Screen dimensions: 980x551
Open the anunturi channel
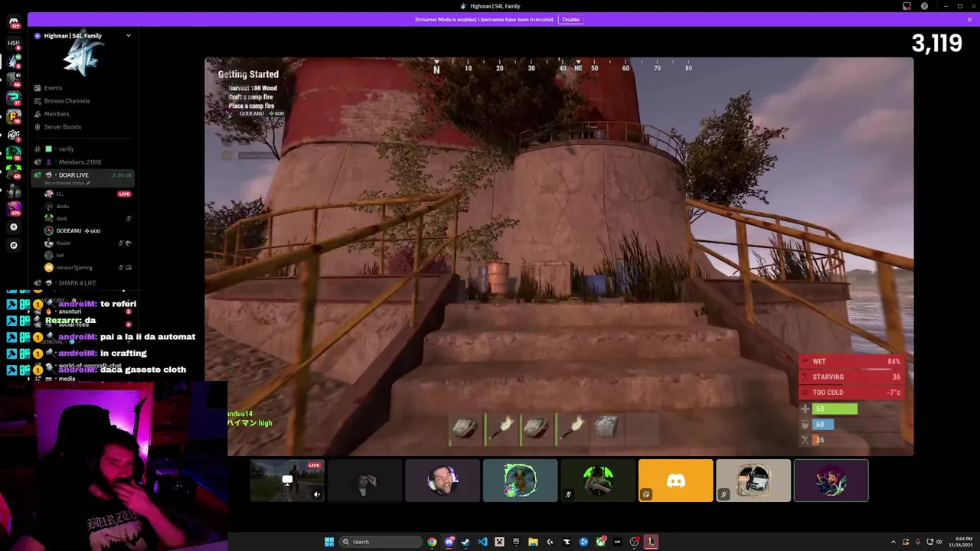[x=70, y=311]
